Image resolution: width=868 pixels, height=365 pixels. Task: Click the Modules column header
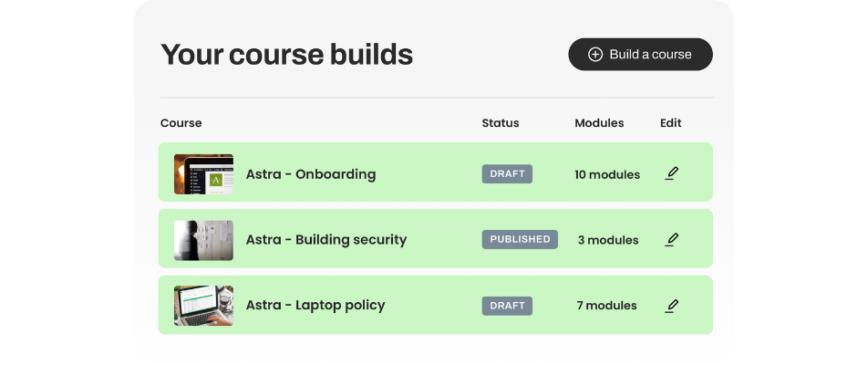[599, 123]
